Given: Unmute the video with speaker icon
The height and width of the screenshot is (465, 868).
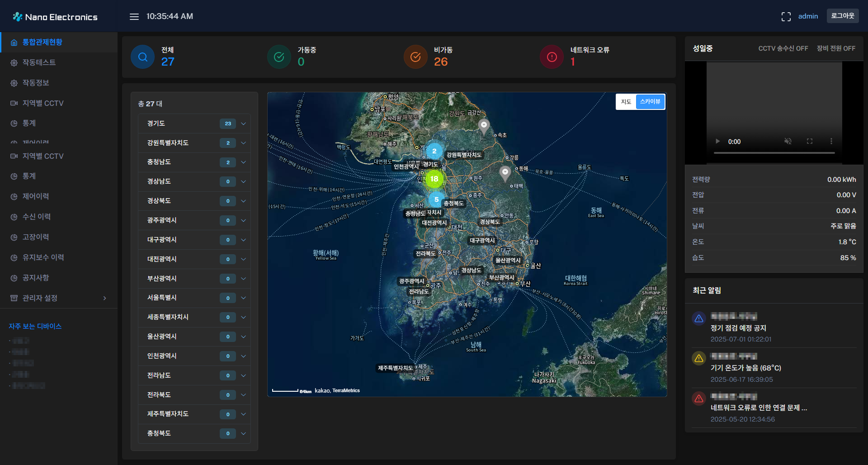Looking at the screenshot, I should [x=788, y=142].
